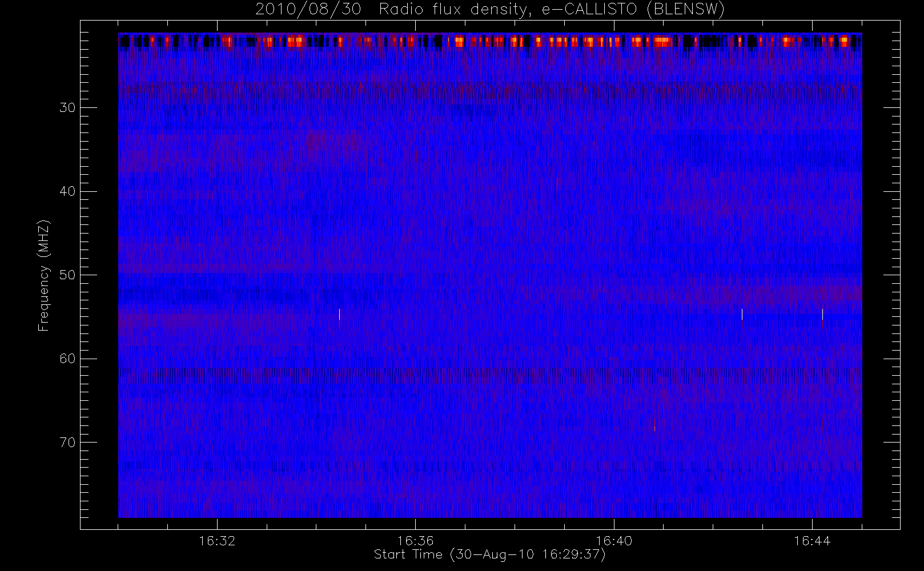
Task: Click the 30 MHz frequency tick label
Action: (67, 107)
